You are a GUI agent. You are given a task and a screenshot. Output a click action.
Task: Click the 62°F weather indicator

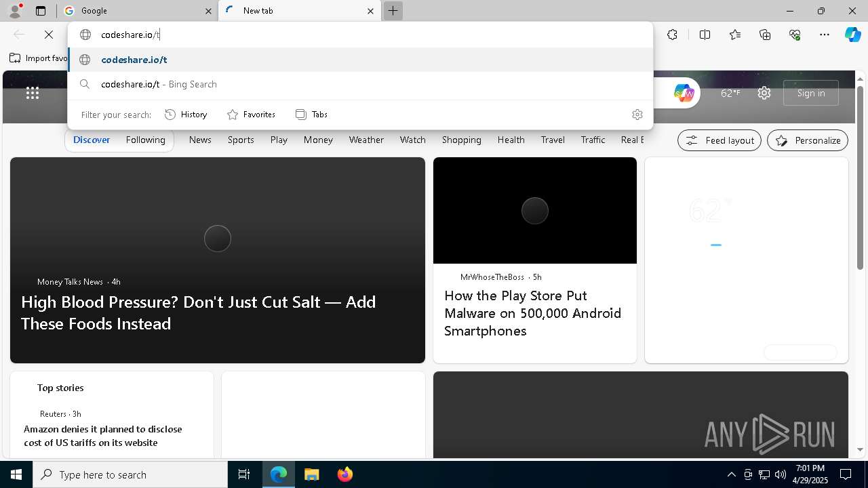coord(730,93)
